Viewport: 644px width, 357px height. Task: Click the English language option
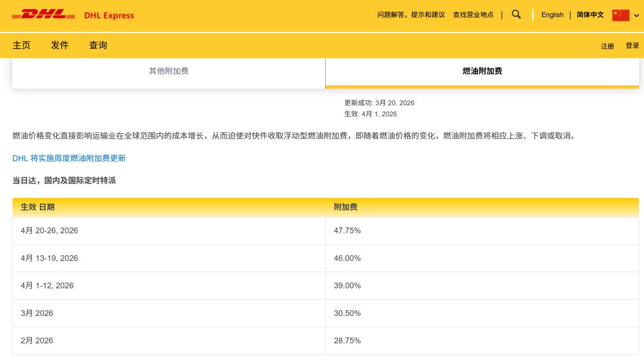[552, 15]
